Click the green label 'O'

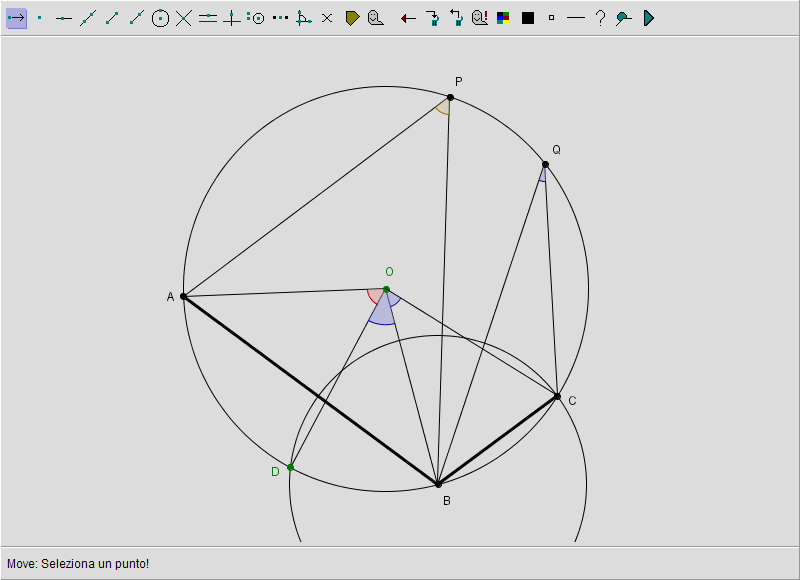[x=389, y=272]
